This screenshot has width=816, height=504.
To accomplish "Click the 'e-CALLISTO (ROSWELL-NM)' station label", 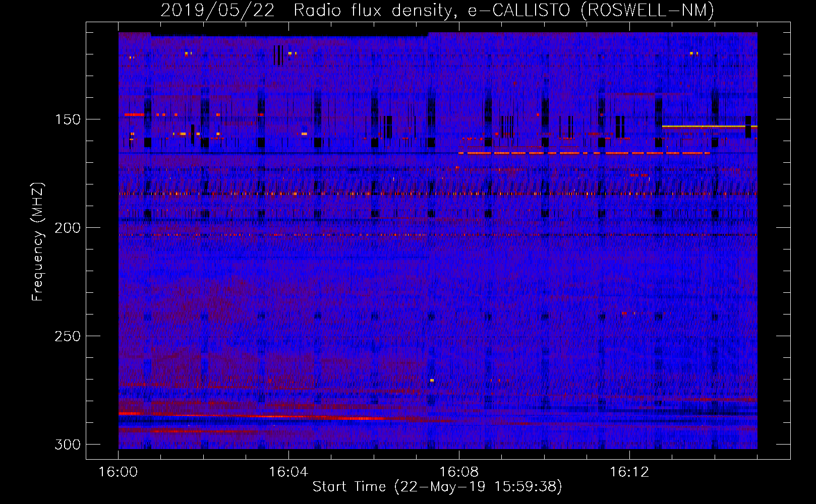I will point(591,10).
